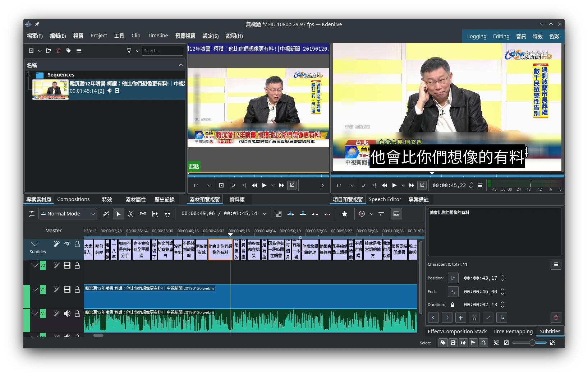Click the delete subtitle trash icon
The image size is (588, 376).
click(x=556, y=317)
